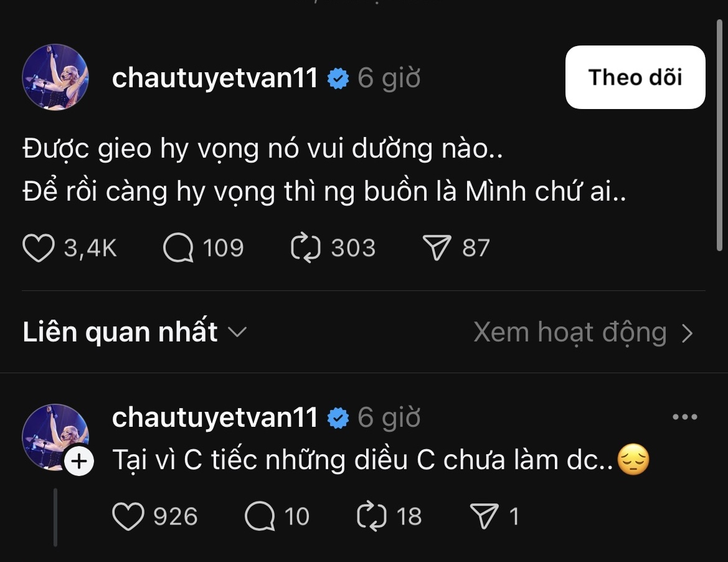This screenshot has height=562, width=728.
Task: Open 'Xem hoạt động' activity view
Action: [x=583, y=332]
